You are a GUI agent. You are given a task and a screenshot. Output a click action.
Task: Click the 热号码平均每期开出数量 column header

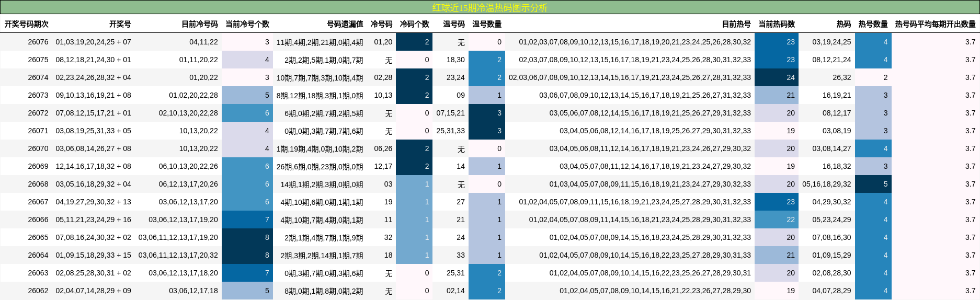936,24
